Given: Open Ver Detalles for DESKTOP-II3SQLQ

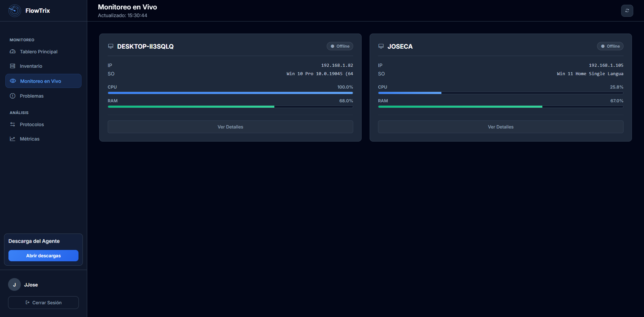Looking at the screenshot, I should (x=230, y=127).
